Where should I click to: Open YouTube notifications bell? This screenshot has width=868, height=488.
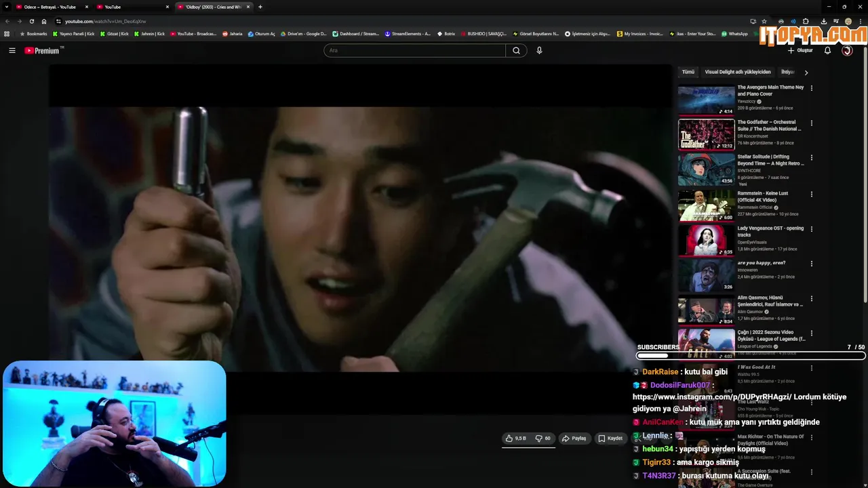click(x=827, y=50)
